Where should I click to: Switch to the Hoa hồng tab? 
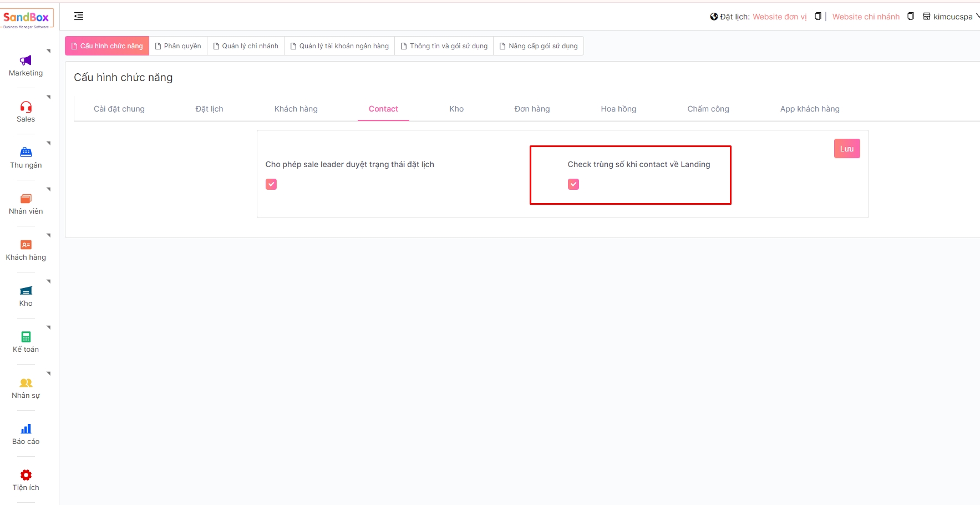click(x=618, y=109)
